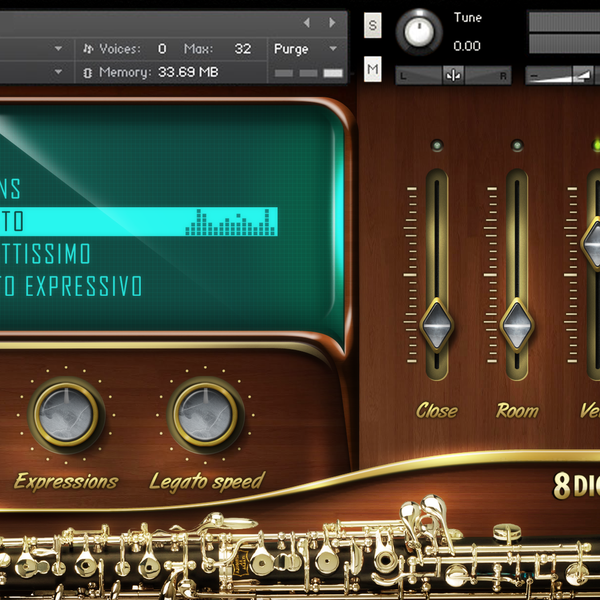Image resolution: width=600 pixels, height=600 pixels.
Task: Click the Voices note icon
Action: point(88,48)
